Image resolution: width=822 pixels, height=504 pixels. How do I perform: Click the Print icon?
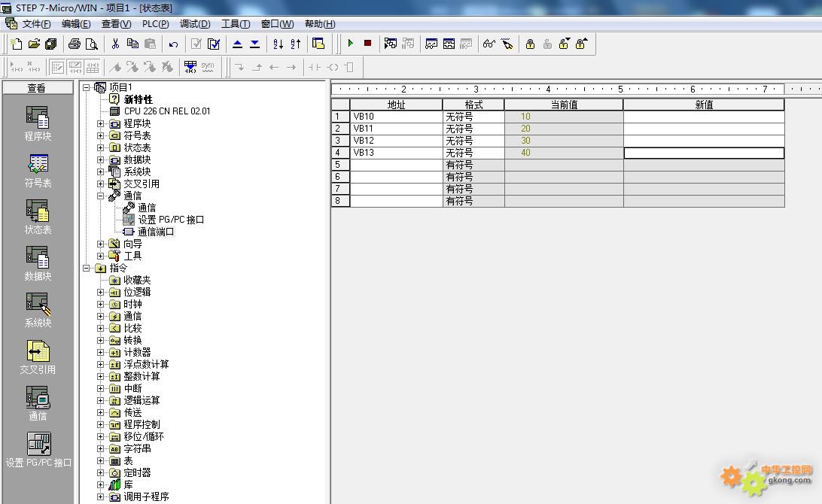[x=75, y=44]
